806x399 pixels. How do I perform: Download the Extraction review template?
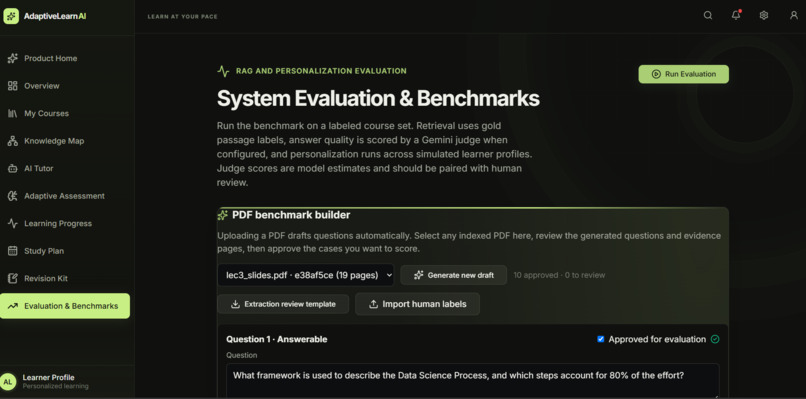pyautogui.click(x=283, y=304)
